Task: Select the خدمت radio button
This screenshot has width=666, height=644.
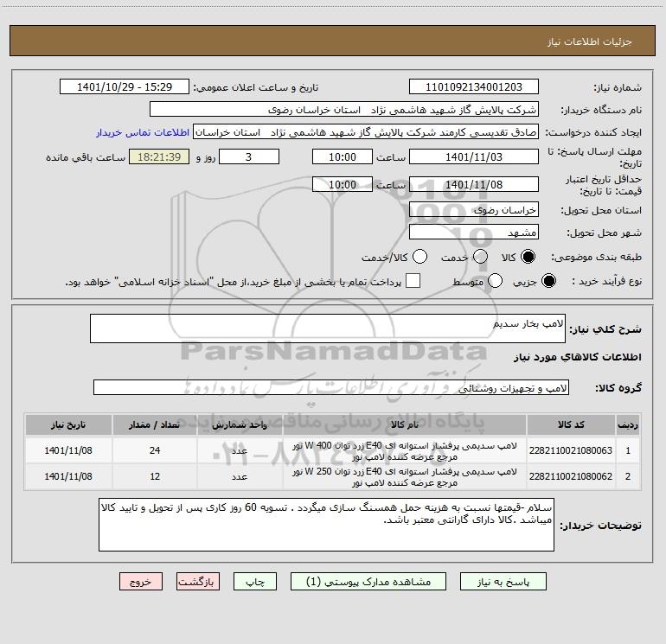Action: point(480,257)
